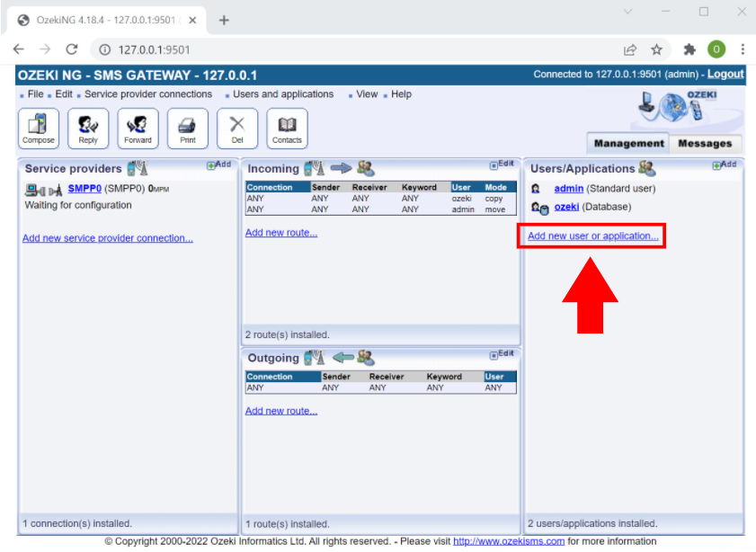
Task: Click Add new route under Outgoing
Action: tap(281, 411)
